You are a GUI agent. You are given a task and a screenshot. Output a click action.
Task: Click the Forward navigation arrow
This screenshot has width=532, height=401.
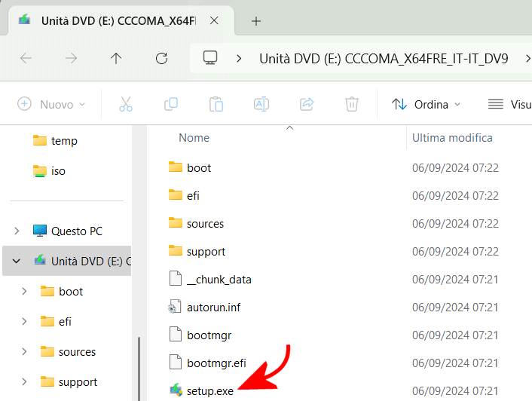tap(71, 58)
